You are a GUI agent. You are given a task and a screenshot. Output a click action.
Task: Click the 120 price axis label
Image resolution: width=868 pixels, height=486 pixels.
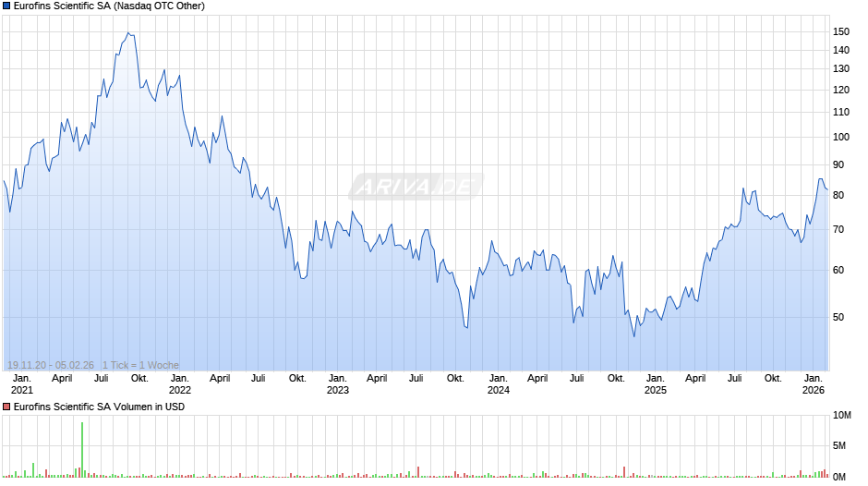tap(841, 90)
